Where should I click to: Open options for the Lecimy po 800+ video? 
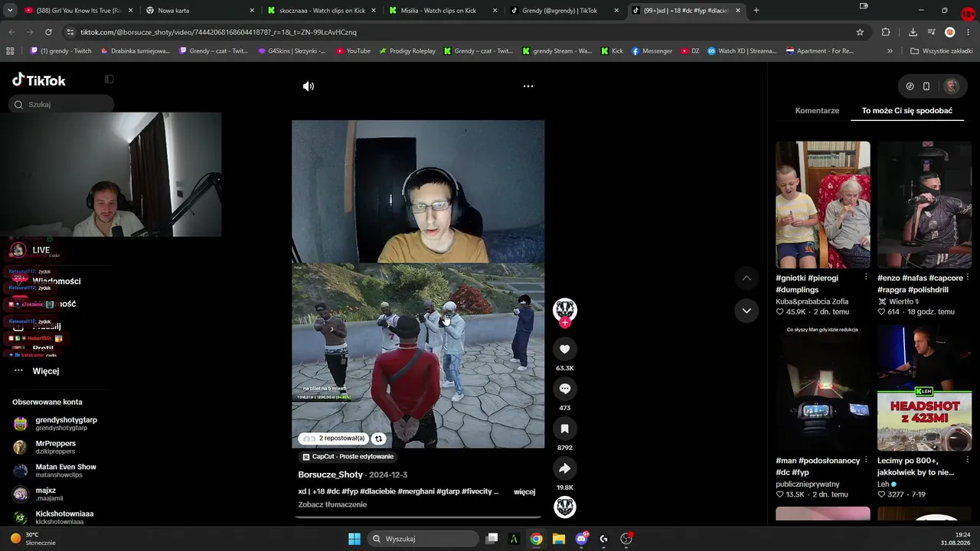point(968,461)
